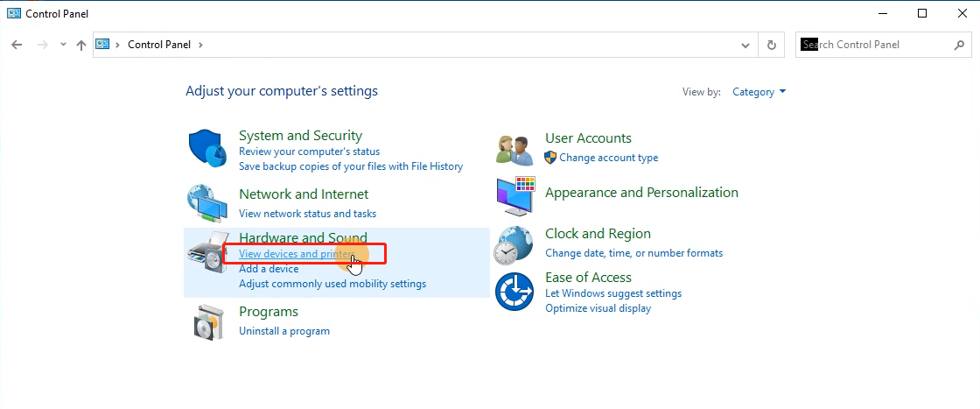The height and width of the screenshot is (409, 980).
Task: Click the search magnifier icon
Action: tap(959, 45)
